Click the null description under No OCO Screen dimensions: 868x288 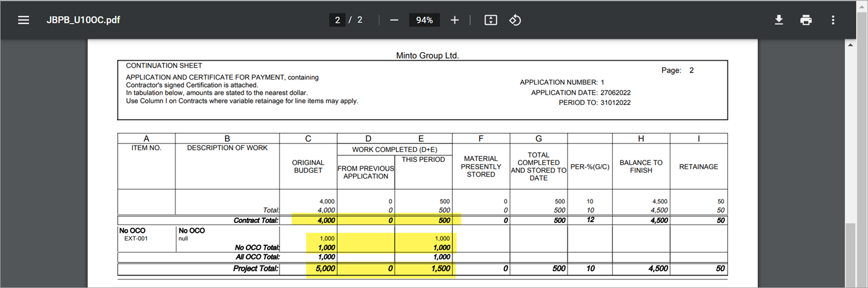point(183,238)
